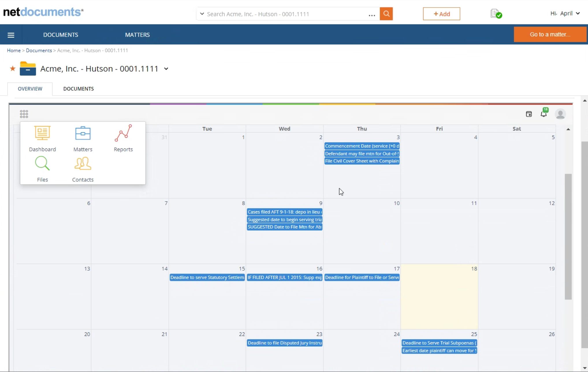The width and height of the screenshot is (588, 372).
Task: Toggle the favorite star for the matter
Action: click(x=13, y=68)
